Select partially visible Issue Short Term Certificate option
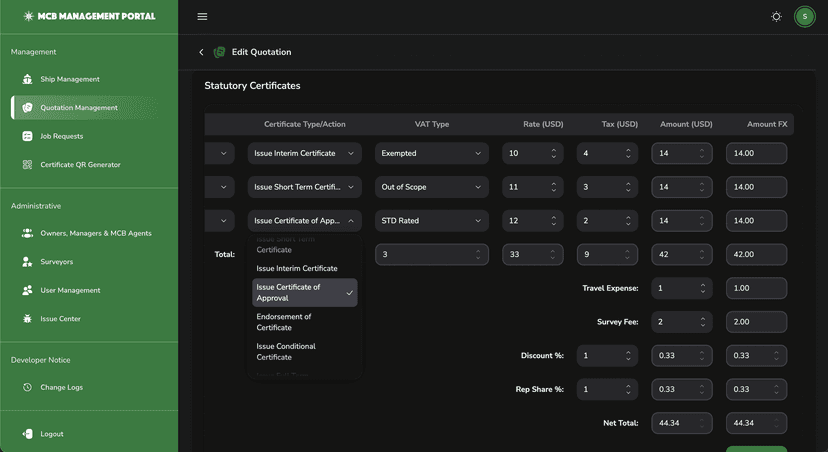 coord(305,246)
